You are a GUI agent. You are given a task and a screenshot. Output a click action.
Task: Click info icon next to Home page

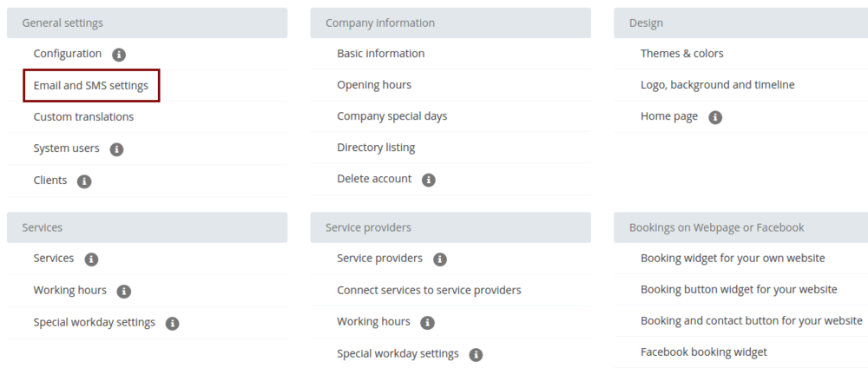click(715, 117)
